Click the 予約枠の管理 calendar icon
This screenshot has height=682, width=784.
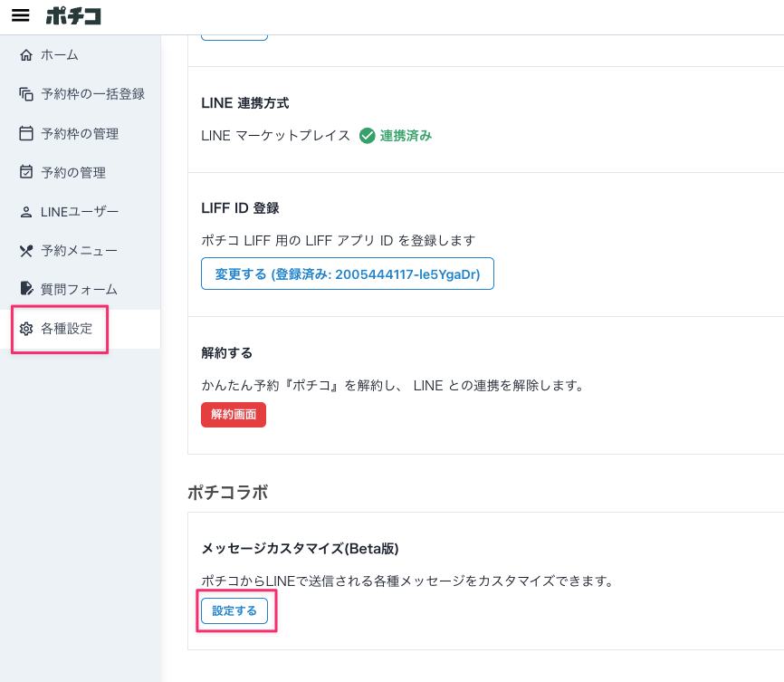coord(26,133)
